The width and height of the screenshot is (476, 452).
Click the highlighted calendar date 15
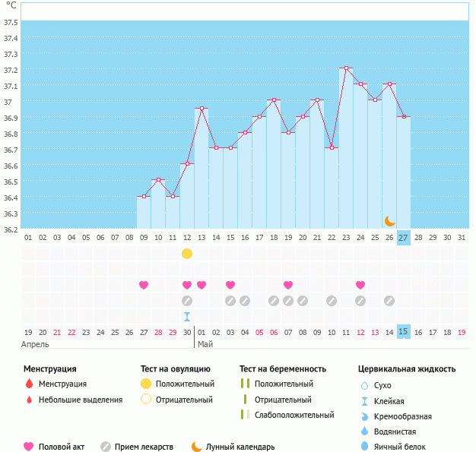[403, 332]
